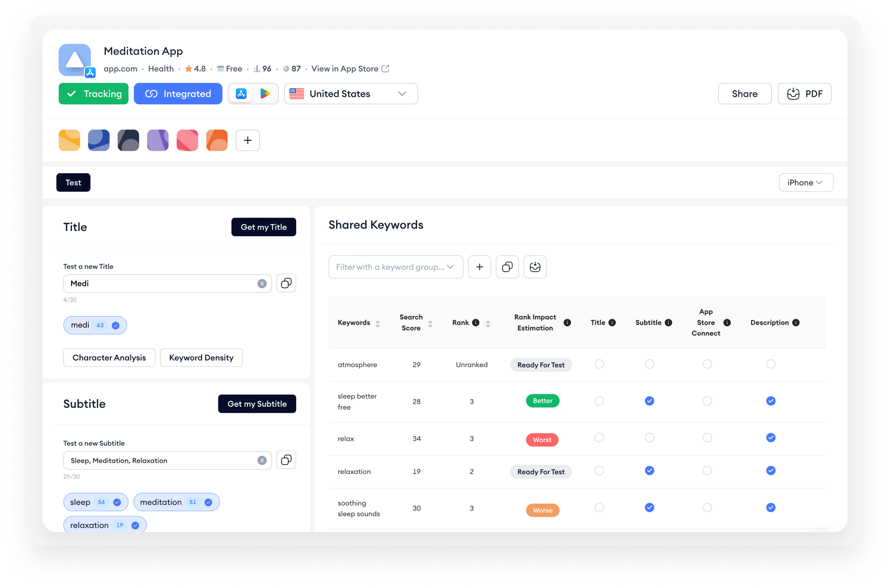890x588 pixels.
Task: Uncheck Subtitle for sleep better free
Action: coord(650,401)
